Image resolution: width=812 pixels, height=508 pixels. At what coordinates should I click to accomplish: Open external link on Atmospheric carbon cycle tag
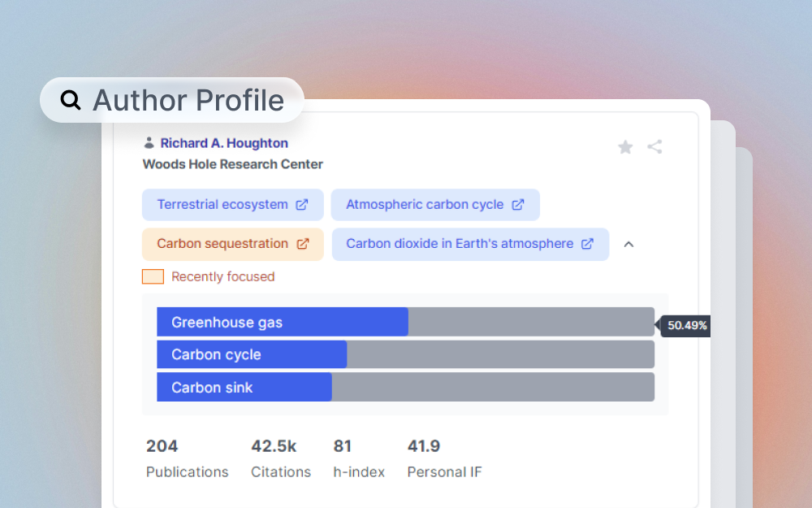click(518, 205)
